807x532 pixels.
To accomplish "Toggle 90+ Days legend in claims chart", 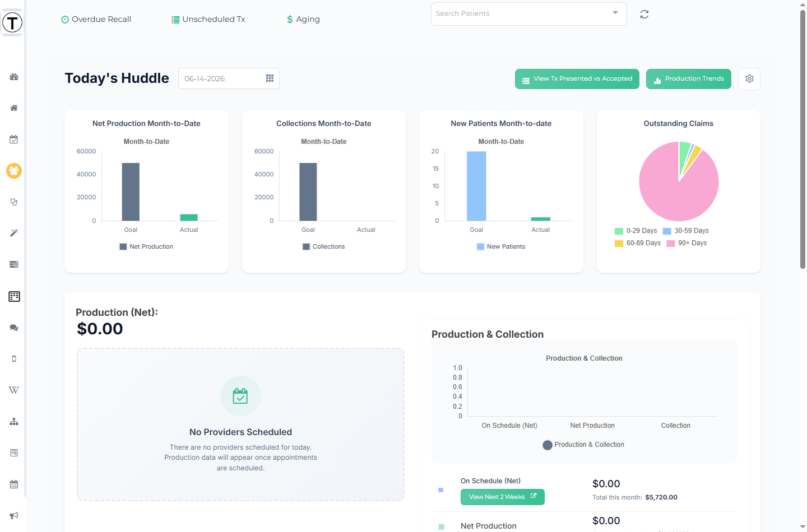I will tap(687, 243).
